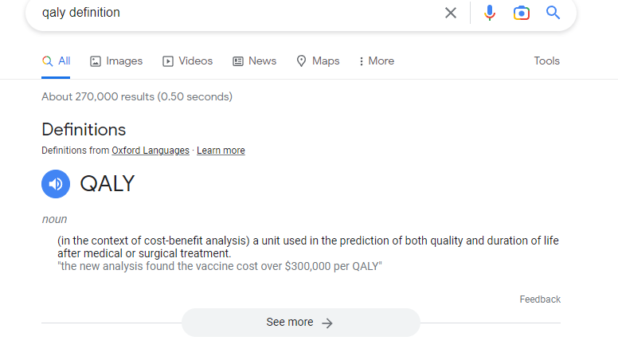Start voice search with the microphone icon

tap(490, 13)
